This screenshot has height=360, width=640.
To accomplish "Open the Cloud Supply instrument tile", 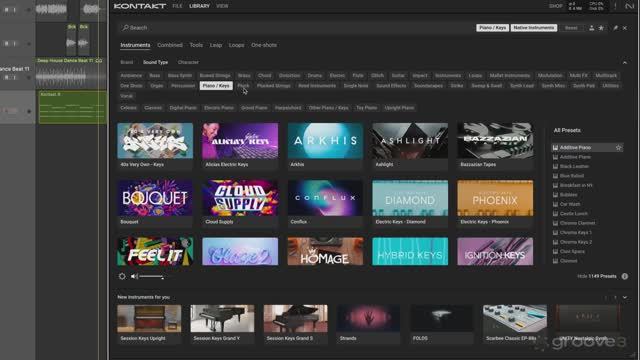I will (240, 203).
